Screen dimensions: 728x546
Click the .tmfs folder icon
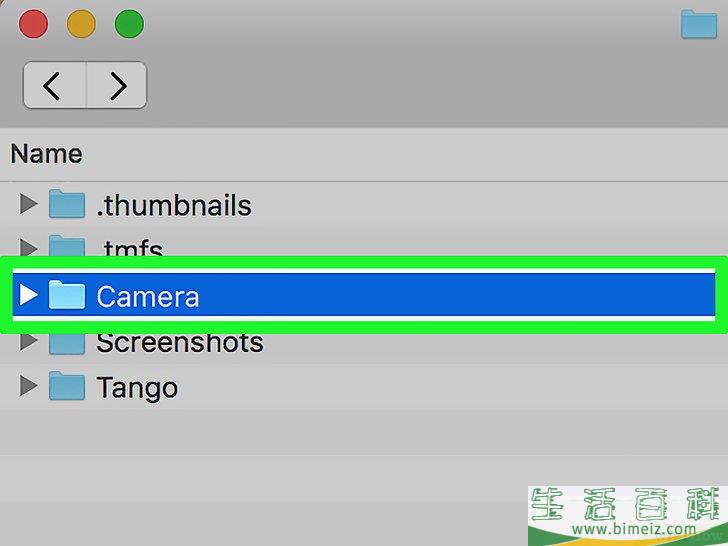67,246
